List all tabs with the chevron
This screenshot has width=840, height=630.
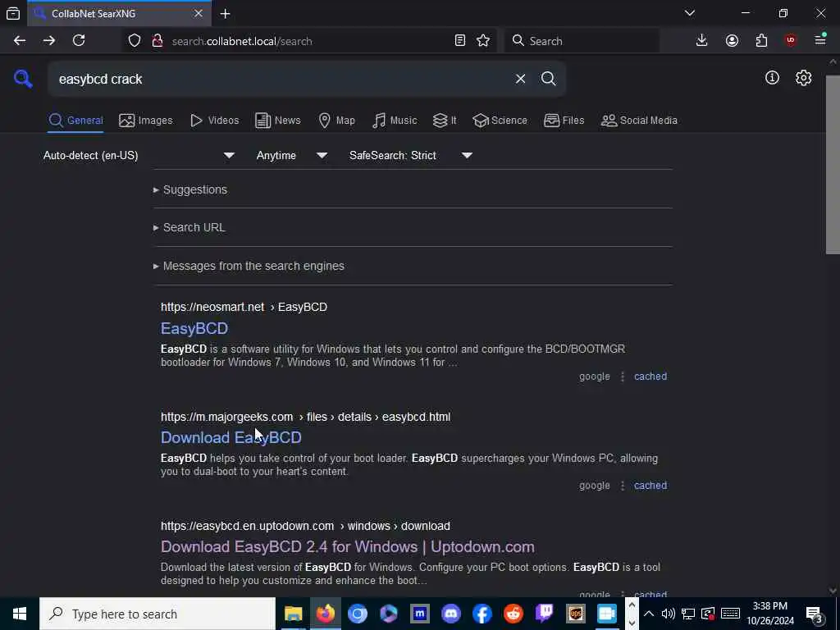(x=689, y=13)
